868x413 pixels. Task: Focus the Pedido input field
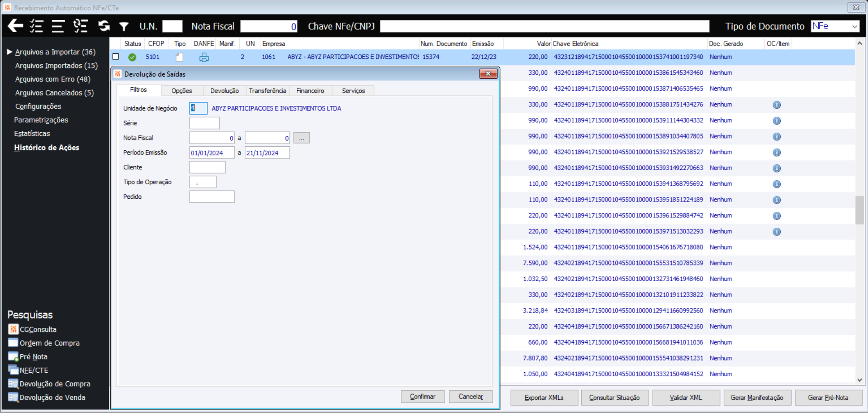pyautogui.click(x=212, y=197)
